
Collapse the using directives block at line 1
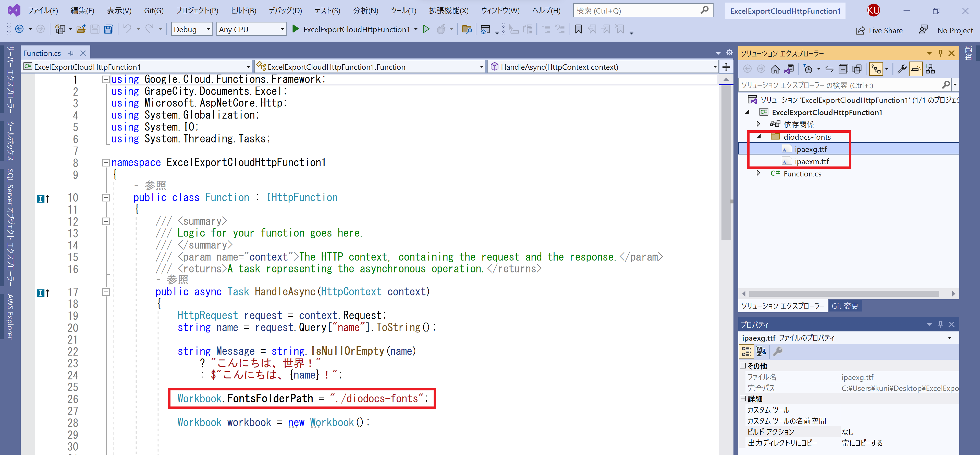click(106, 79)
